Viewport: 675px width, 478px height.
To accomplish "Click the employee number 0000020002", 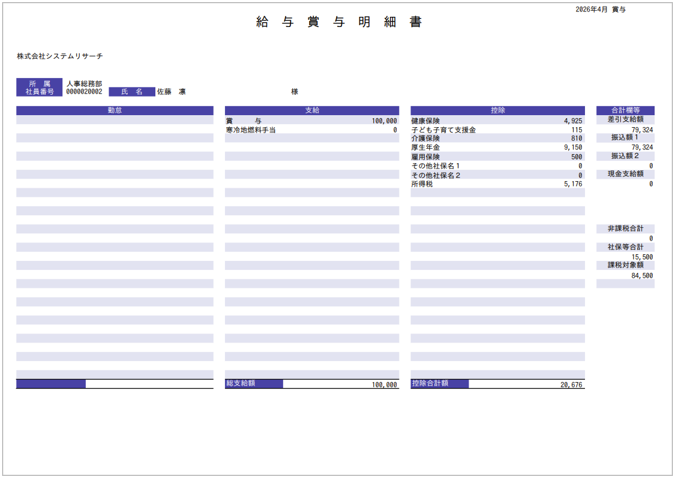I will (84, 92).
